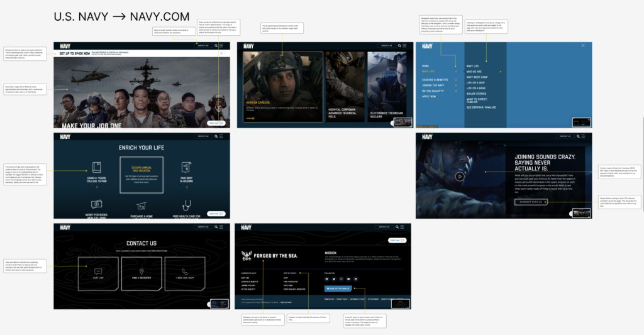Select Sailor Stories in the submenu
Screen dimensions: 644x335
[476, 94]
